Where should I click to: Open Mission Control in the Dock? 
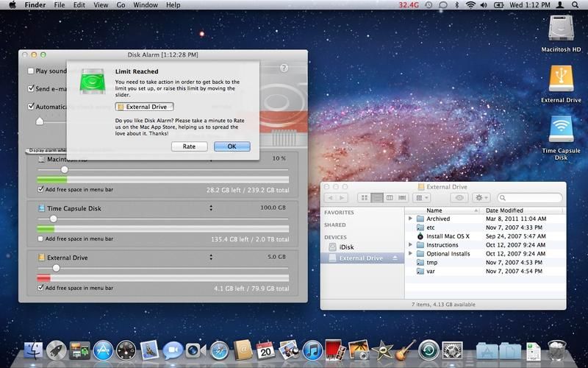pyautogui.click(x=79, y=350)
